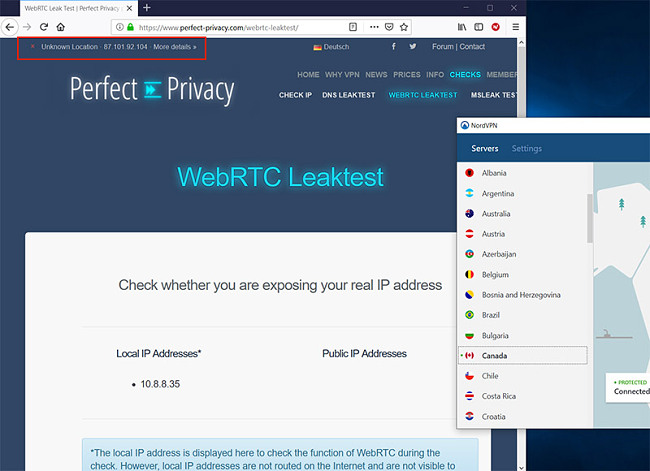Open the MSLEAK TEST submenu link
Viewport: 650px width, 471px height.
click(x=493, y=95)
